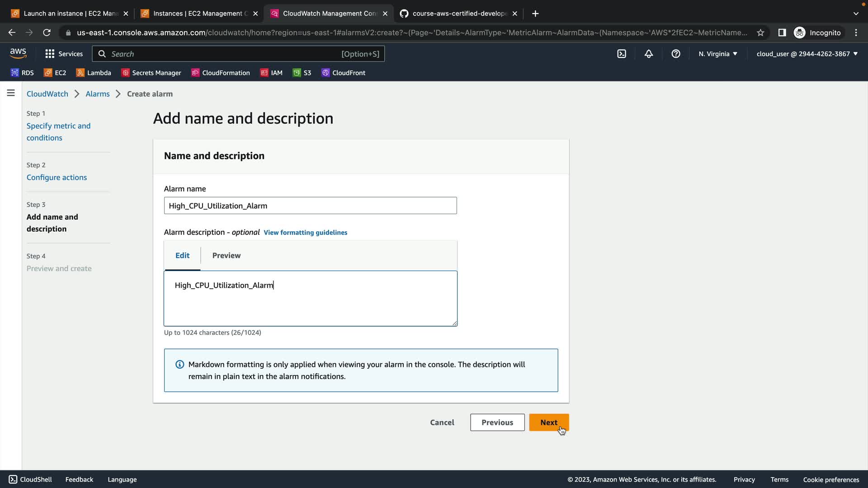
Task: Go to Step 2 Configure actions
Action: [x=57, y=178]
